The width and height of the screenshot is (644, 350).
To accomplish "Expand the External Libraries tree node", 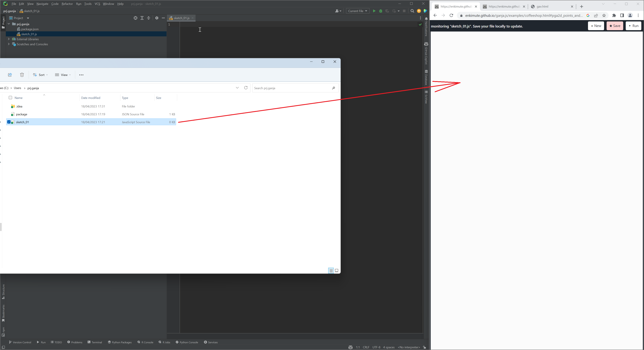I will (x=9, y=39).
